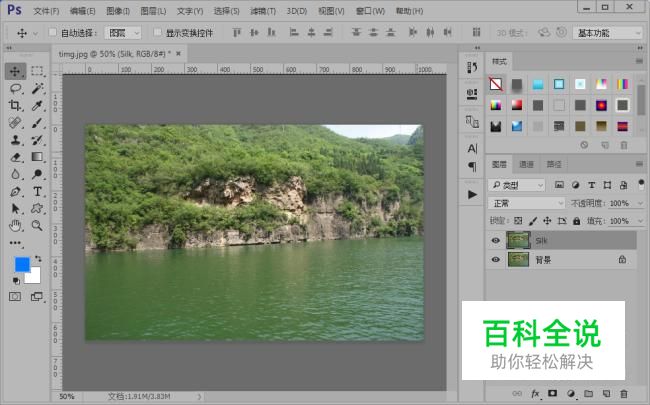Select the Zoom tool
The image size is (650, 405).
(37, 226)
